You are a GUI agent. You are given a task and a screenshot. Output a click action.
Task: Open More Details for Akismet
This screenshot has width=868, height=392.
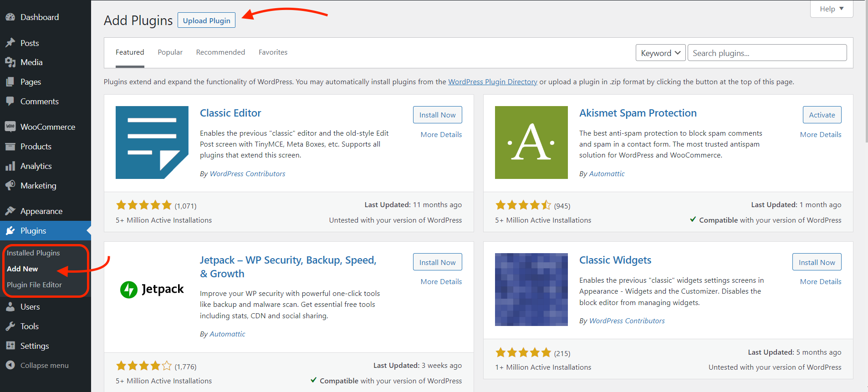pyautogui.click(x=821, y=135)
